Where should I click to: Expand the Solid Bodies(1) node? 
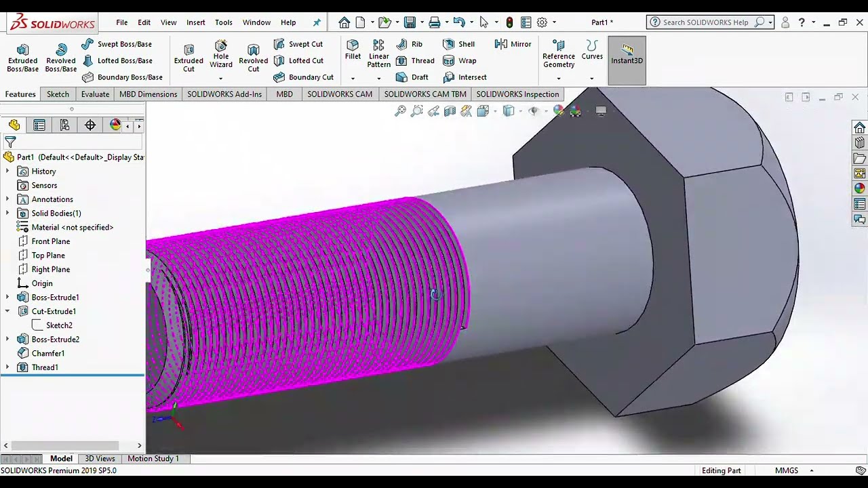7,213
